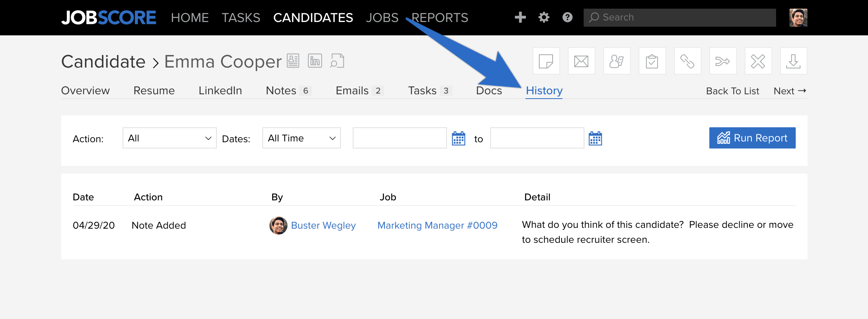Switch to the Overview tab
The height and width of the screenshot is (319, 868).
tap(86, 90)
